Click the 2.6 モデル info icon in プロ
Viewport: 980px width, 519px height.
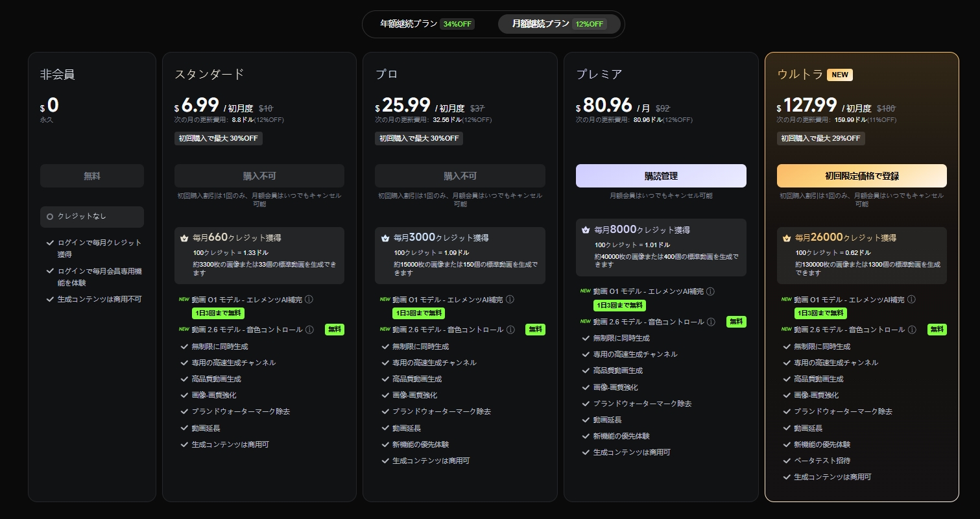[x=510, y=330]
